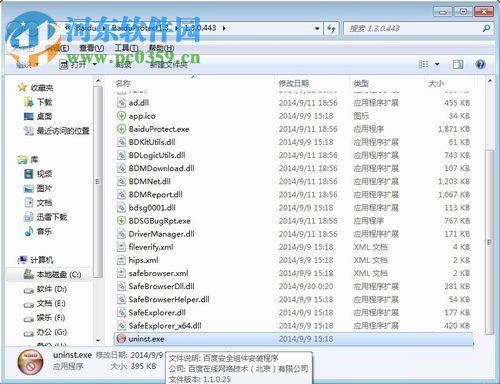
Task: Click the BDKitUtils.dll file icon
Action: [x=121, y=142]
